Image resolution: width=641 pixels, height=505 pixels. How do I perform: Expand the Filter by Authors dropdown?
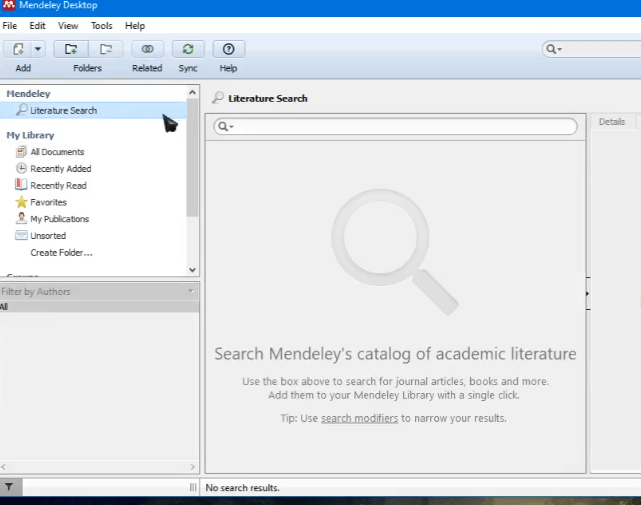tap(190, 291)
